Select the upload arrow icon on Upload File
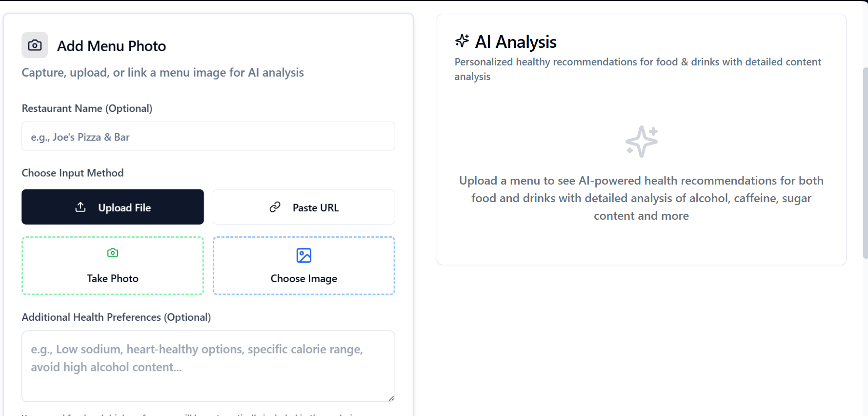 click(x=80, y=207)
